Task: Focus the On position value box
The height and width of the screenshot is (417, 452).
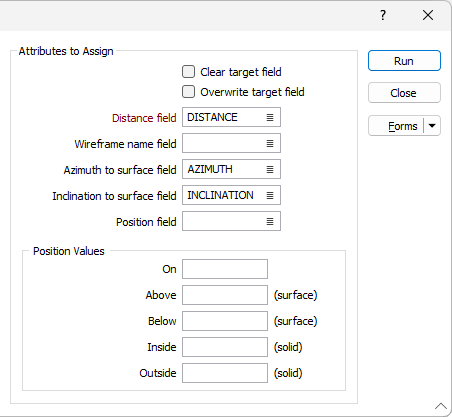Action: pyautogui.click(x=225, y=269)
